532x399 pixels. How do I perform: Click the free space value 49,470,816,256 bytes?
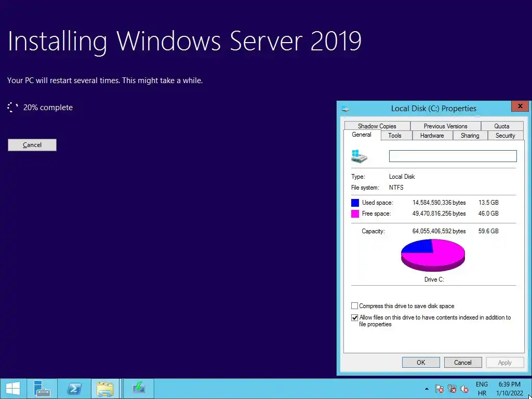point(438,214)
